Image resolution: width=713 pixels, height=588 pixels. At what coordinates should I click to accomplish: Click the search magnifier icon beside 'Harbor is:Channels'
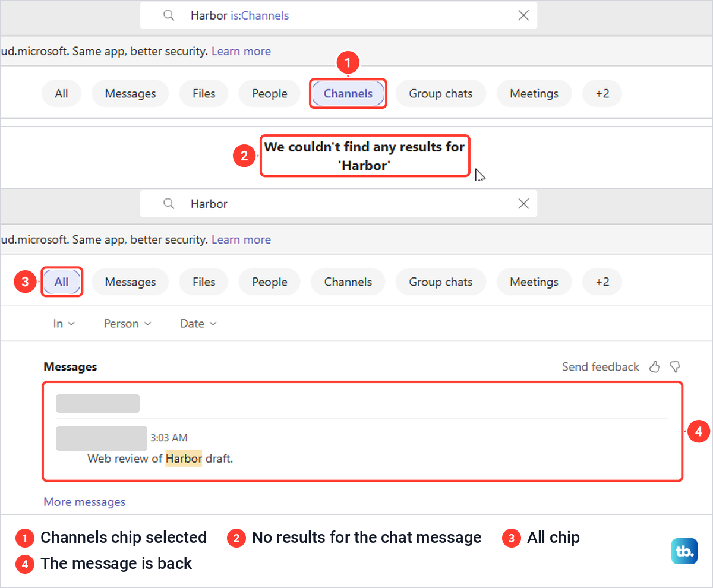(x=169, y=15)
